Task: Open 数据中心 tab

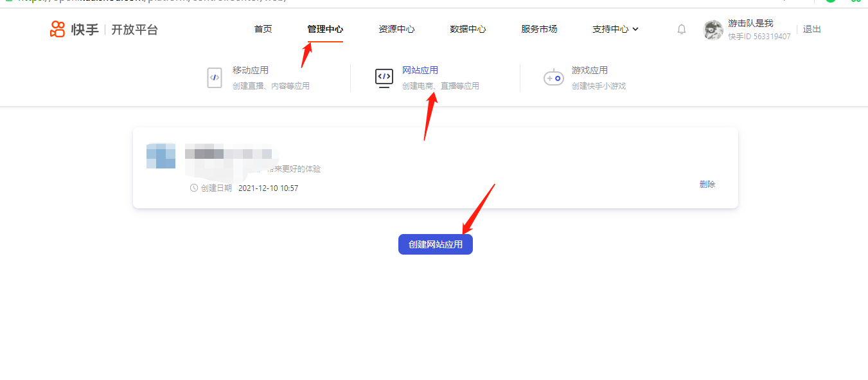Action: tap(468, 29)
